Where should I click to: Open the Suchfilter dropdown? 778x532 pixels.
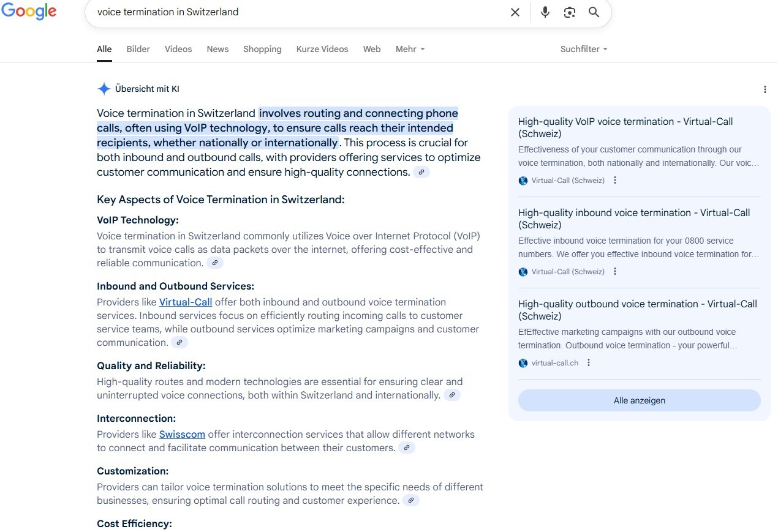click(583, 49)
